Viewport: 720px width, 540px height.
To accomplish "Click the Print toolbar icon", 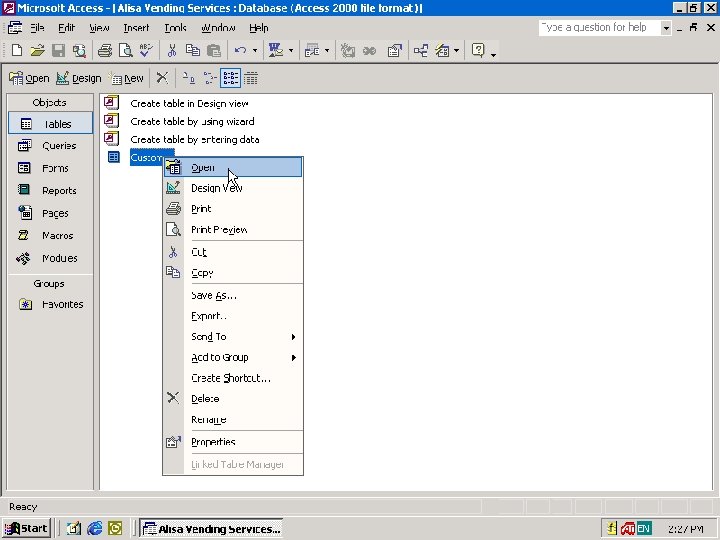I will 105,51.
